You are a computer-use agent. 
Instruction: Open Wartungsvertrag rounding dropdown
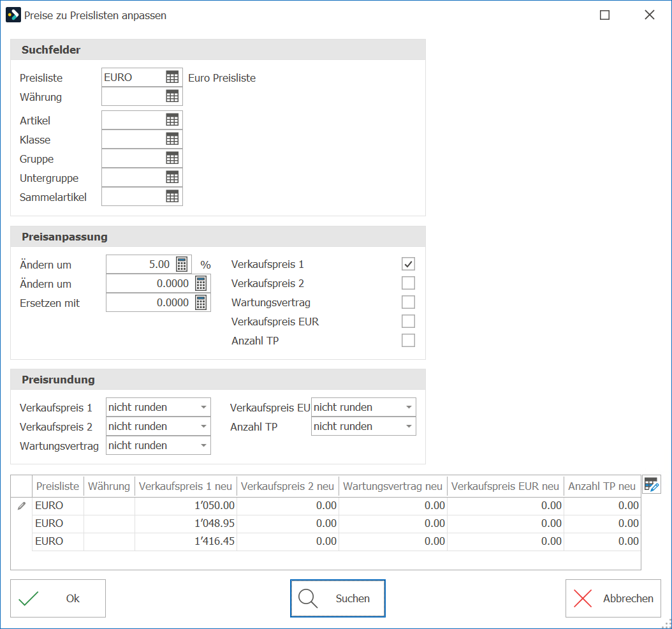203,445
